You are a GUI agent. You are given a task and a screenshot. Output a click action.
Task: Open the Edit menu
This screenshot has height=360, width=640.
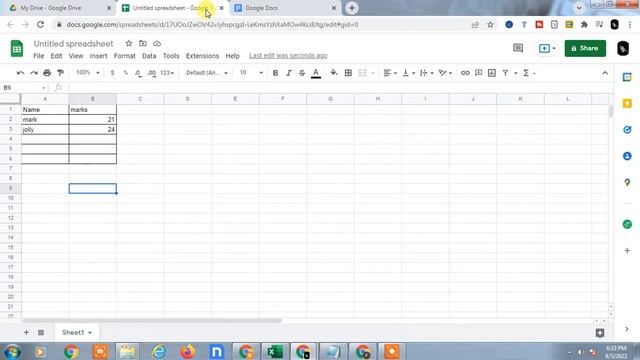click(x=56, y=56)
